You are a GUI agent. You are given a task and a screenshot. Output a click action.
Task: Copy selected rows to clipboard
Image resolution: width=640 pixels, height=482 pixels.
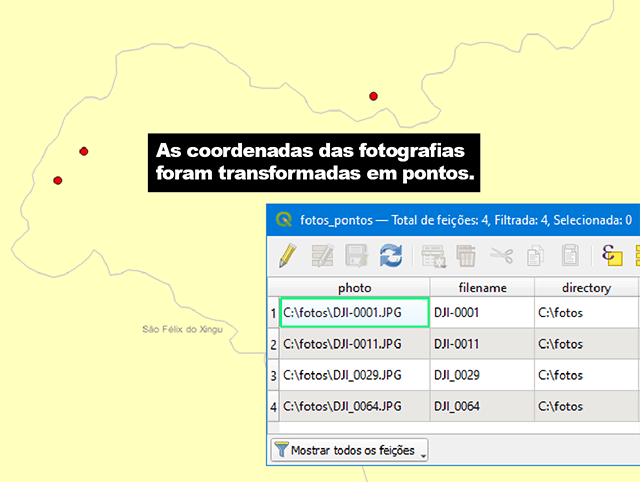pyautogui.click(x=535, y=256)
